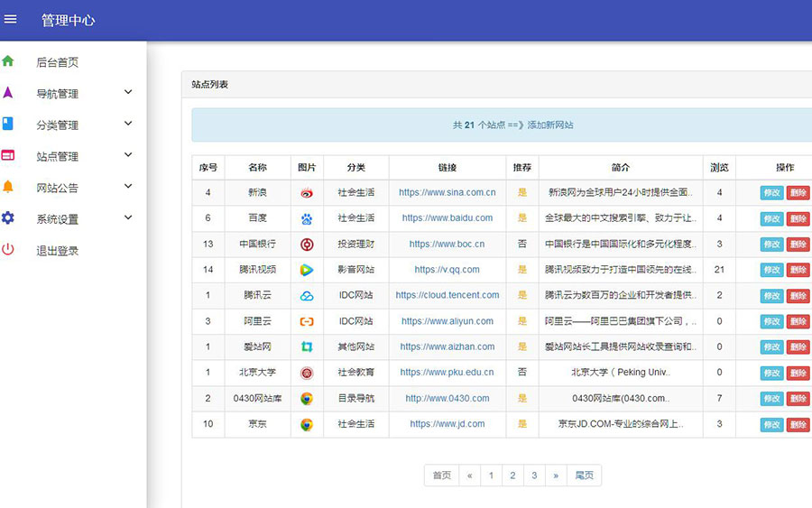This screenshot has height=508, width=812.
Task: Expand the 导航管理 submenu chevron
Action: tap(128, 92)
